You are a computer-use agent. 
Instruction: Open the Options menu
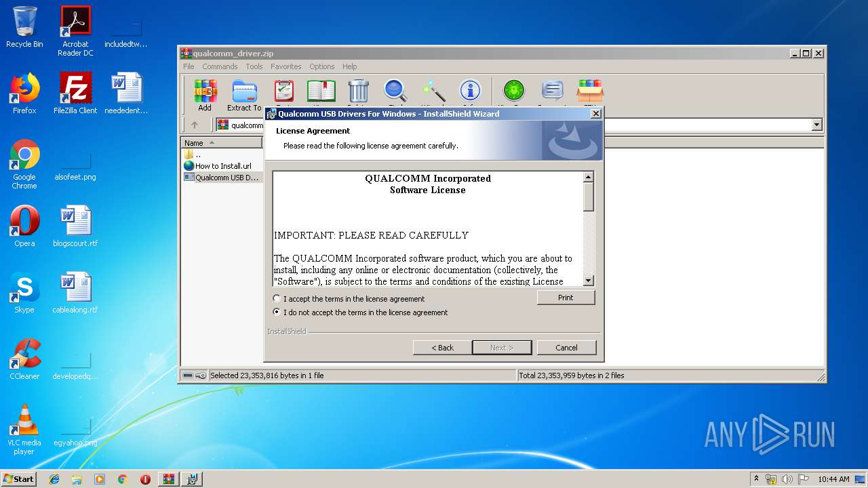click(321, 66)
